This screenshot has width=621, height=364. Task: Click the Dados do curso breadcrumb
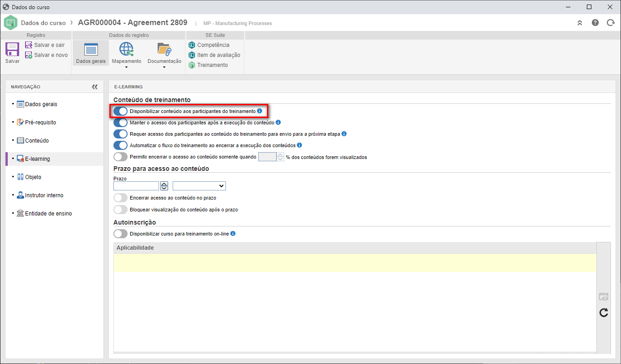tap(43, 23)
